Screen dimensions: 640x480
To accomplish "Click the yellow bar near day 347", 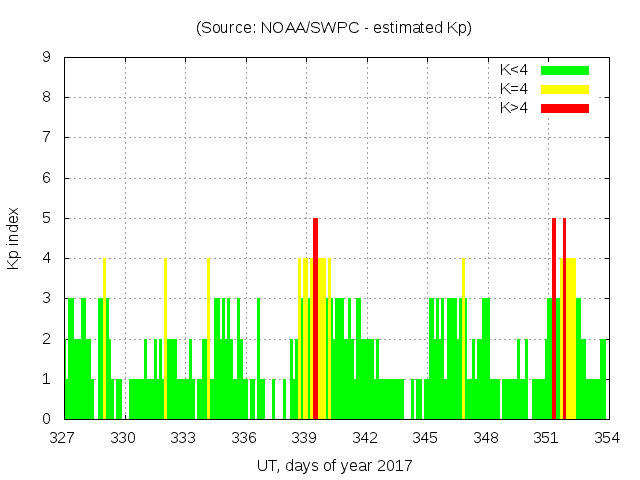I will coord(464,340).
